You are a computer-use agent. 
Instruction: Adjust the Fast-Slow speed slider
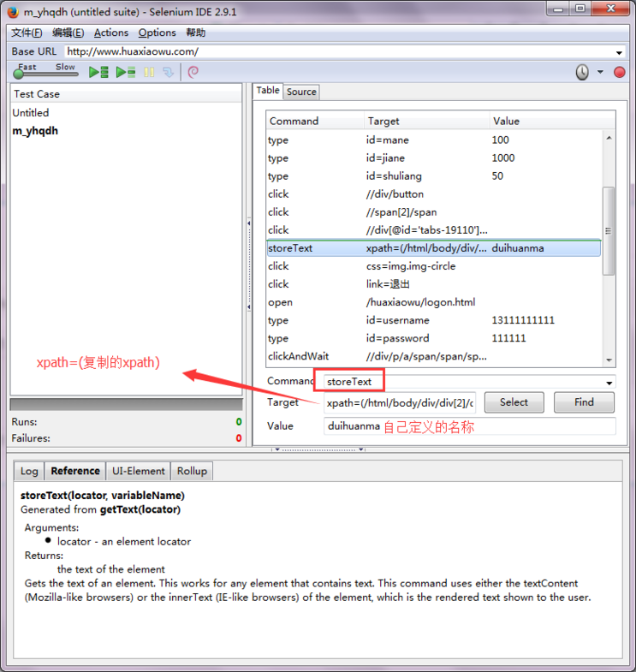pos(19,74)
